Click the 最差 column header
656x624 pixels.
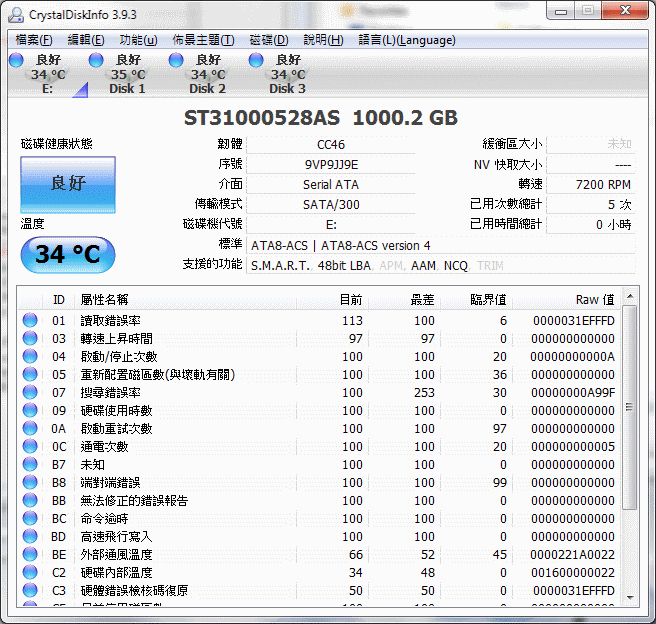pyautogui.click(x=404, y=299)
